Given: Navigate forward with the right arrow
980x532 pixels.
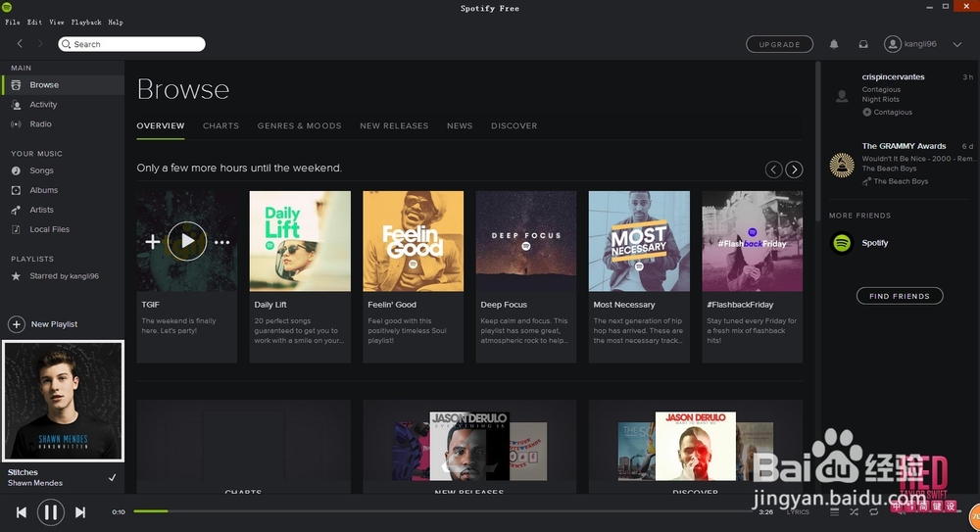Looking at the screenshot, I should (39, 44).
